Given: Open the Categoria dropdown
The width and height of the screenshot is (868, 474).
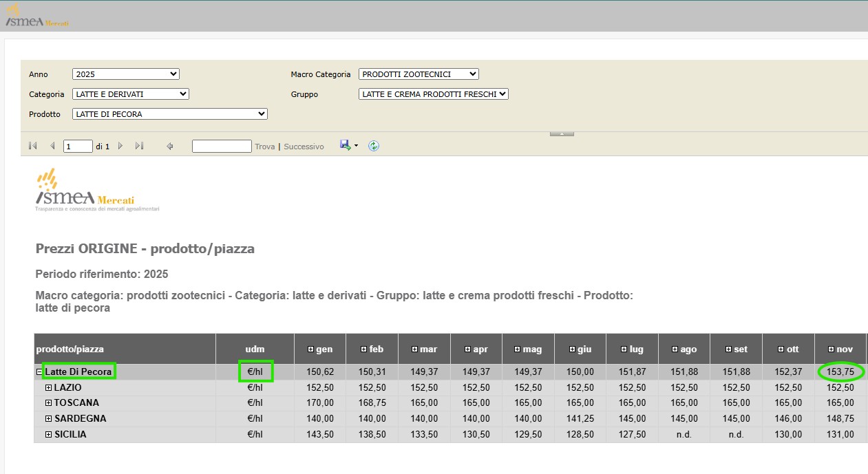Looking at the screenshot, I should point(131,94).
